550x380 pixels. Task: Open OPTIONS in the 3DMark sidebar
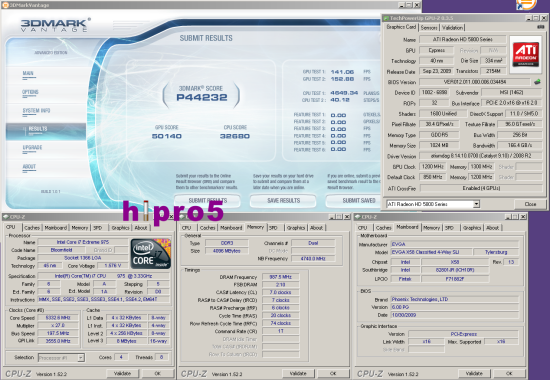pyautogui.click(x=30, y=92)
